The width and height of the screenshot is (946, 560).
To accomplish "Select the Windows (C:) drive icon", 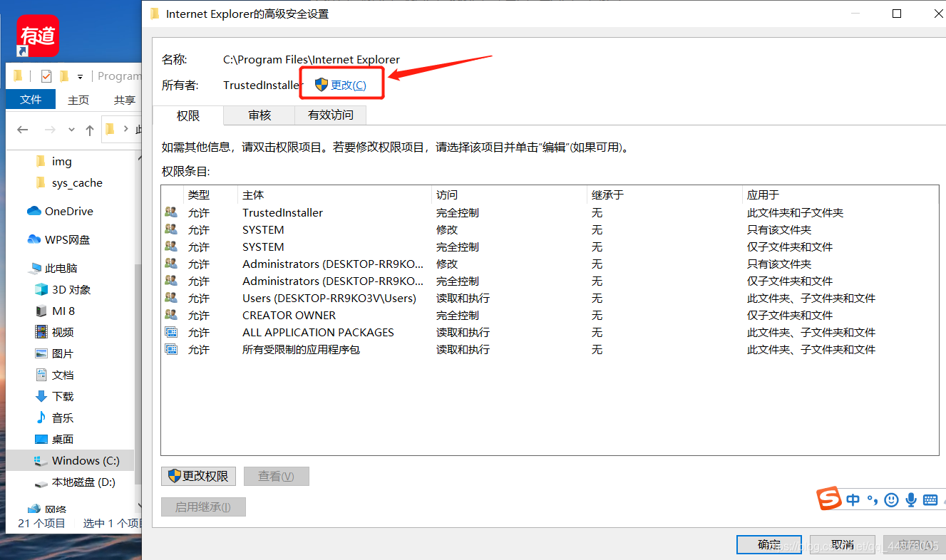I will (x=41, y=461).
